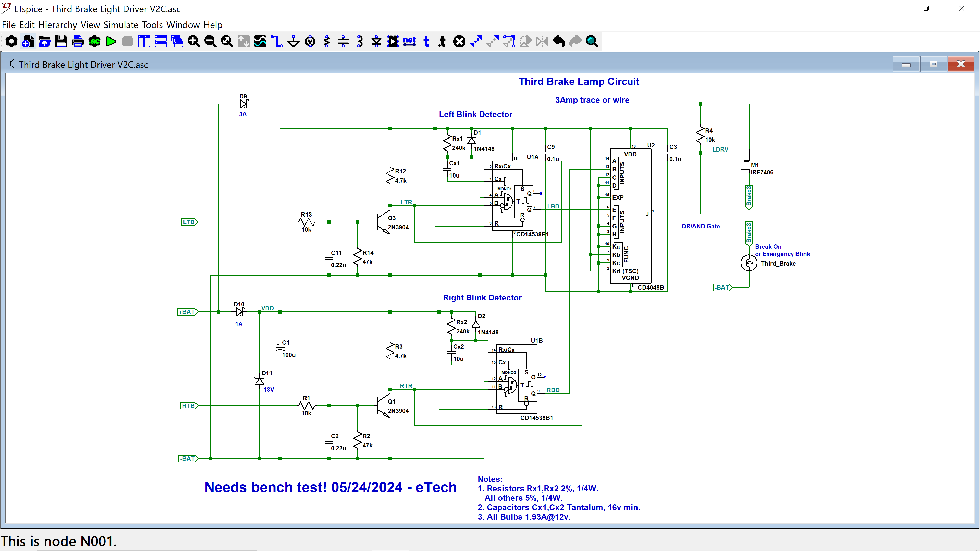
Task: Save the schematic
Action: (x=61, y=41)
